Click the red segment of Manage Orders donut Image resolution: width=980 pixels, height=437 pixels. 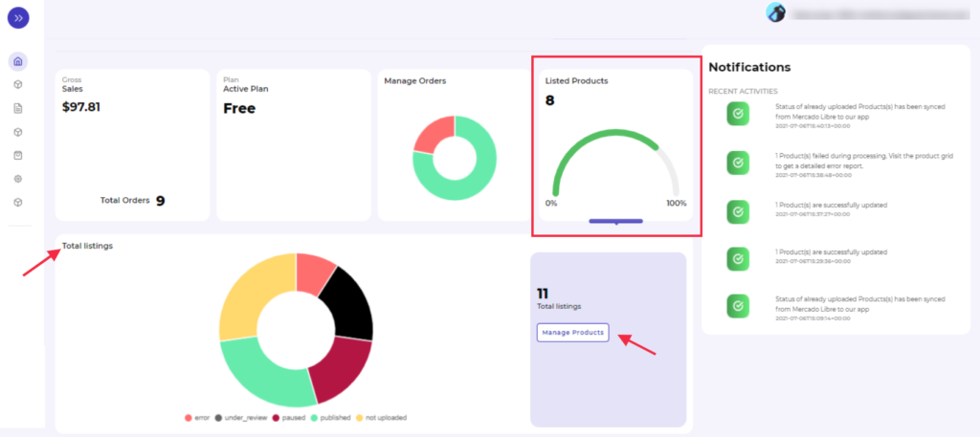pos(434,134)
